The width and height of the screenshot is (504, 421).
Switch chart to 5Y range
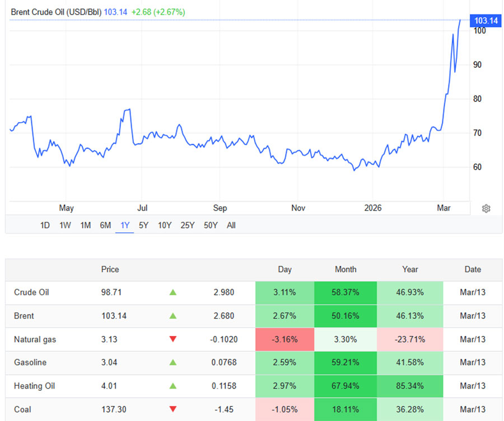[x=144, y=225]
